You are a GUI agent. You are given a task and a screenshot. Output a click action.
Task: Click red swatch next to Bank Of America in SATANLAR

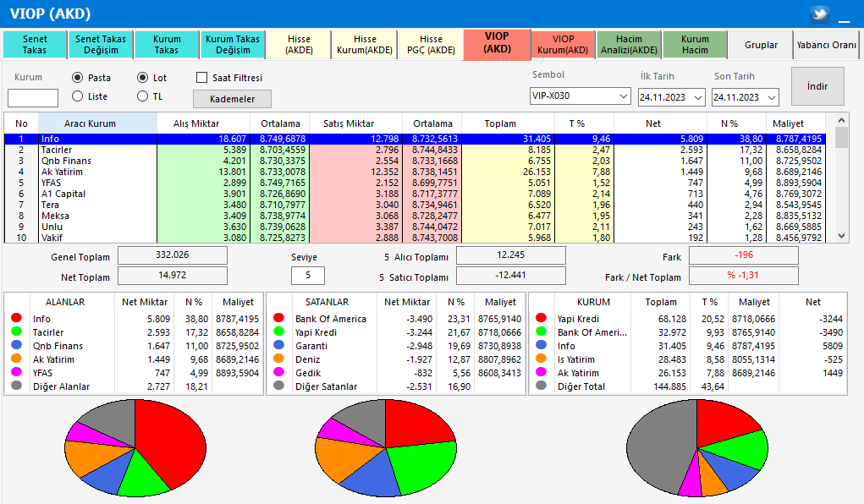[278, 318]
